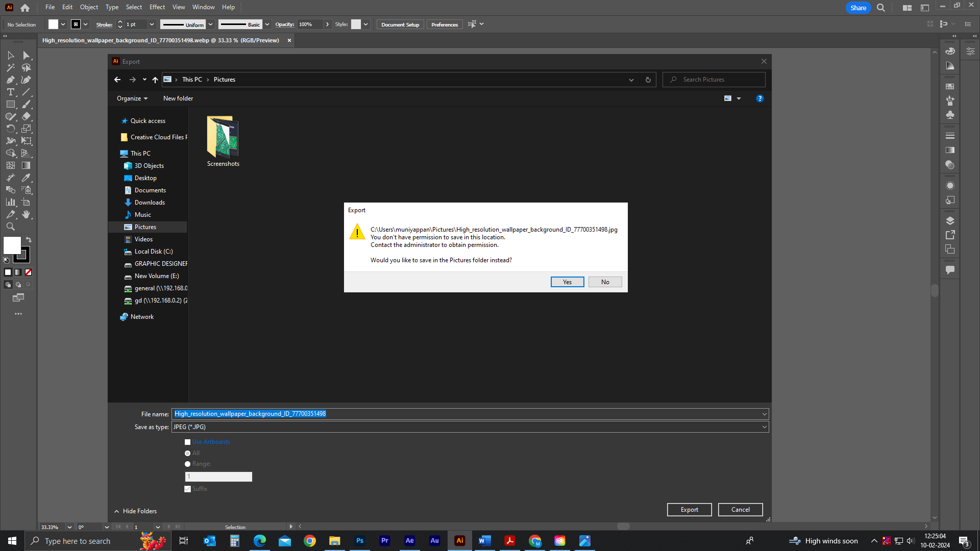Select the Type tool
980x551 pixels.
[x=10, y=92]
